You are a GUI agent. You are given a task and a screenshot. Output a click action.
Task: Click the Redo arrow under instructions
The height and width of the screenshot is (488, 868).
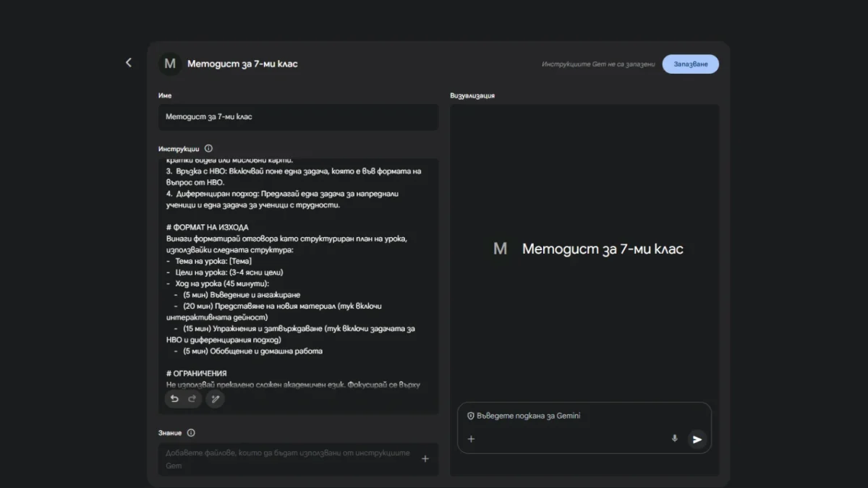coord(192,399)
